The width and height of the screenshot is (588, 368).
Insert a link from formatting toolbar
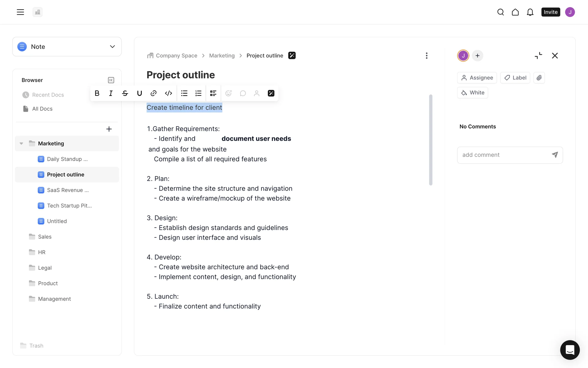(153, 93)
